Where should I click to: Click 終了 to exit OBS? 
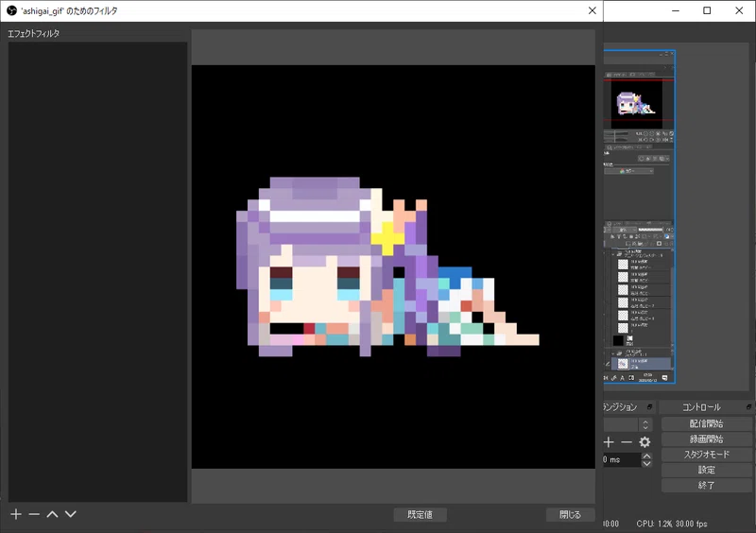tap(706, 485)
